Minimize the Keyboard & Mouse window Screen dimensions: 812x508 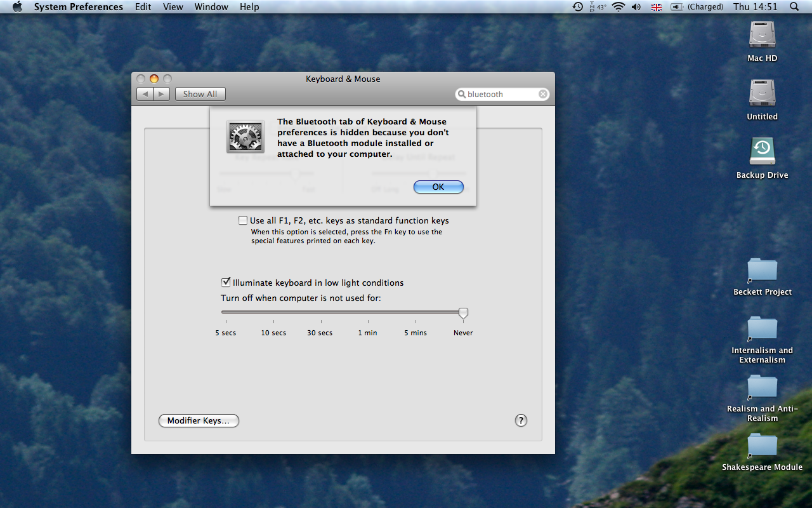154,79
